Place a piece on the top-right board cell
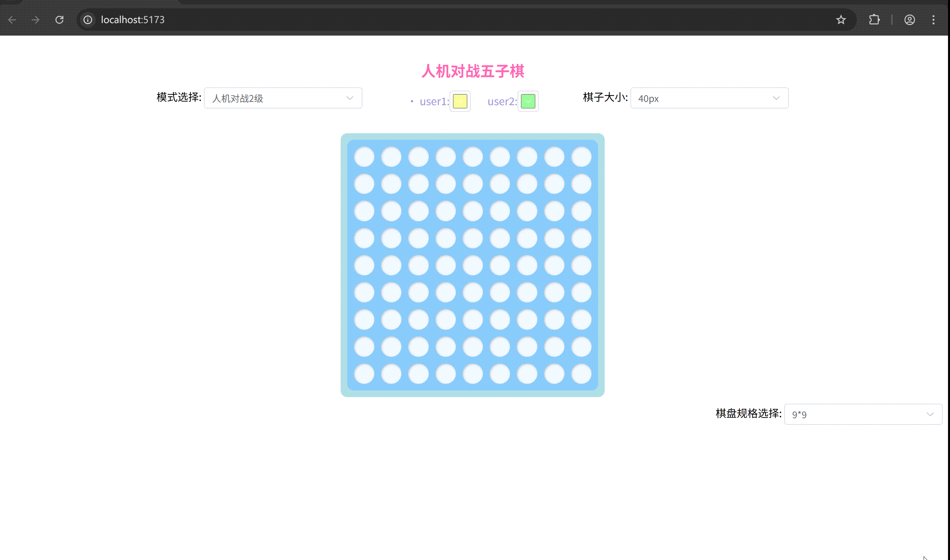 [x=581, y=156]
